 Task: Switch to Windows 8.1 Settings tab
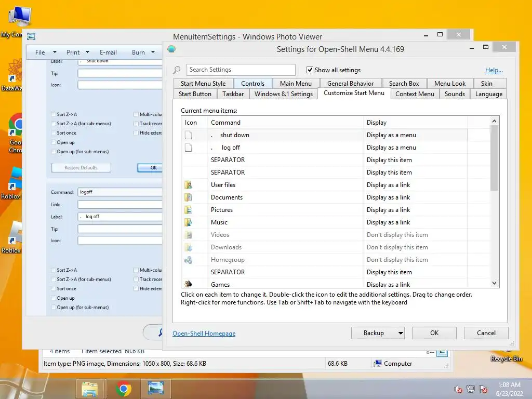point(284,94)
